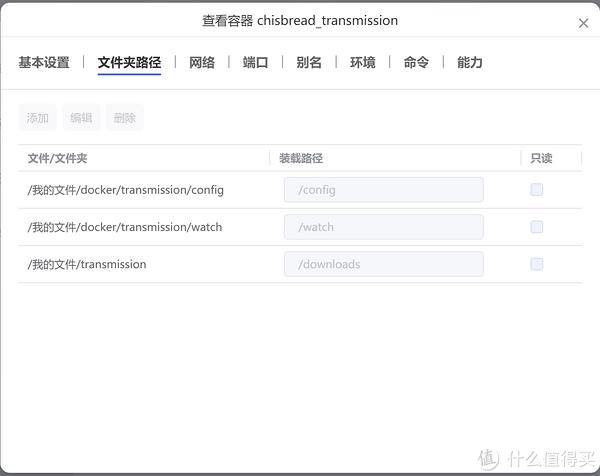Toggle read-only for /config mount
The height and width of the screenshot is (476, 600).
point(536,189)
